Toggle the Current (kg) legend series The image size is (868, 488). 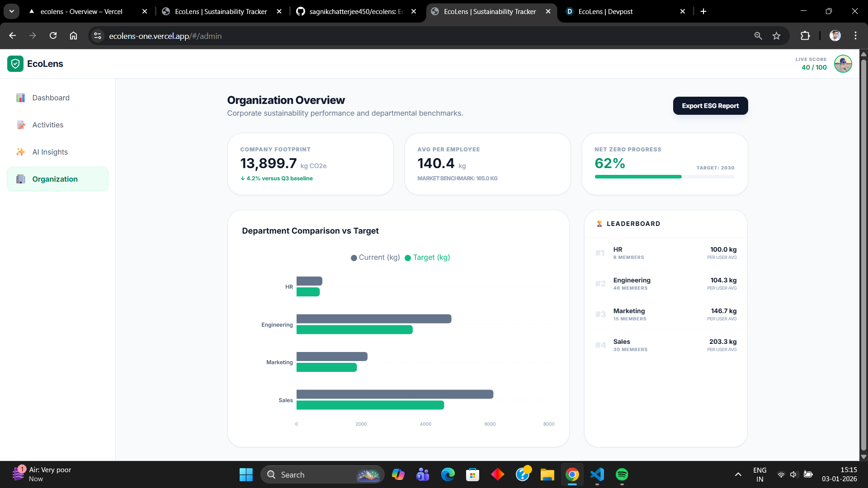(x=375, y=258)
